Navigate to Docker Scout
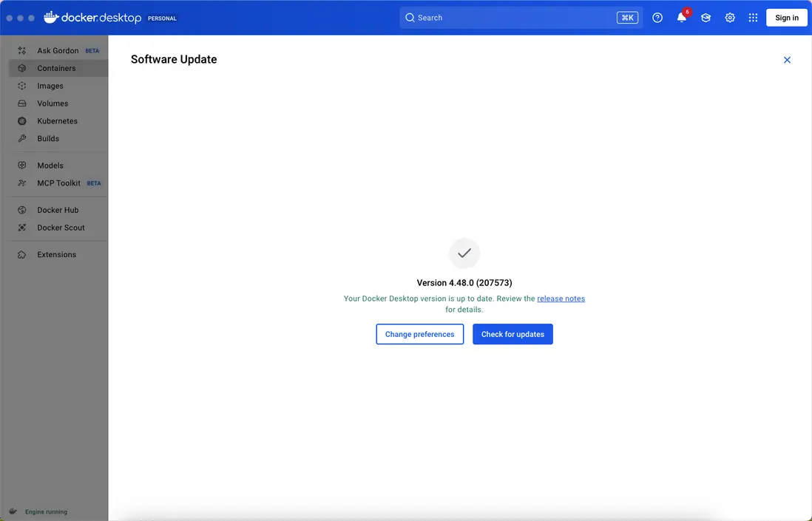The height and width of the screenshot is (521, 812). [x=58, y=228]
